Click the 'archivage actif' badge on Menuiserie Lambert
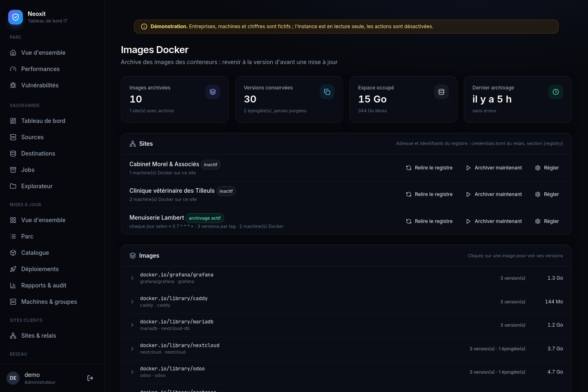This screenshot has width=588, height=392. [205, 218]
